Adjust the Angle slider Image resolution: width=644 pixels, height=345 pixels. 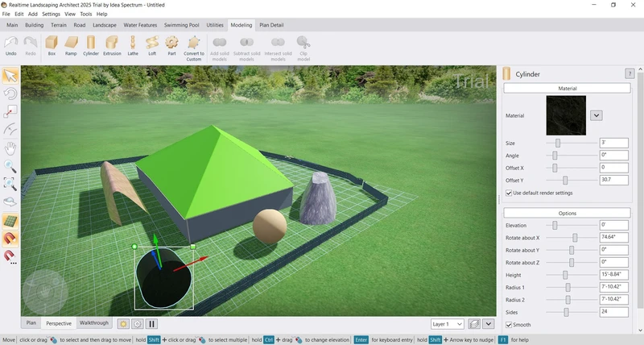pos(555,156)
